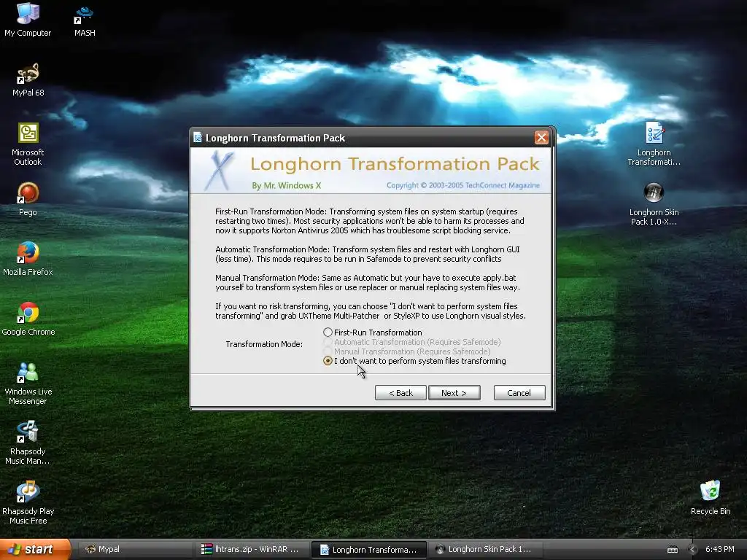
Task: Click the 6:43 PM clock
Action: tap(720, 550)
